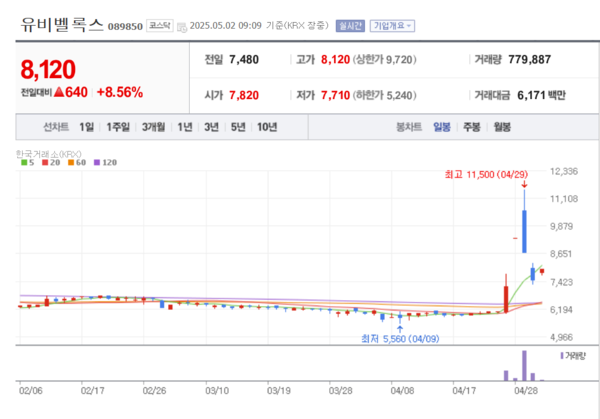Click the orange 60-day moving average swatch

tap(71, 163)
